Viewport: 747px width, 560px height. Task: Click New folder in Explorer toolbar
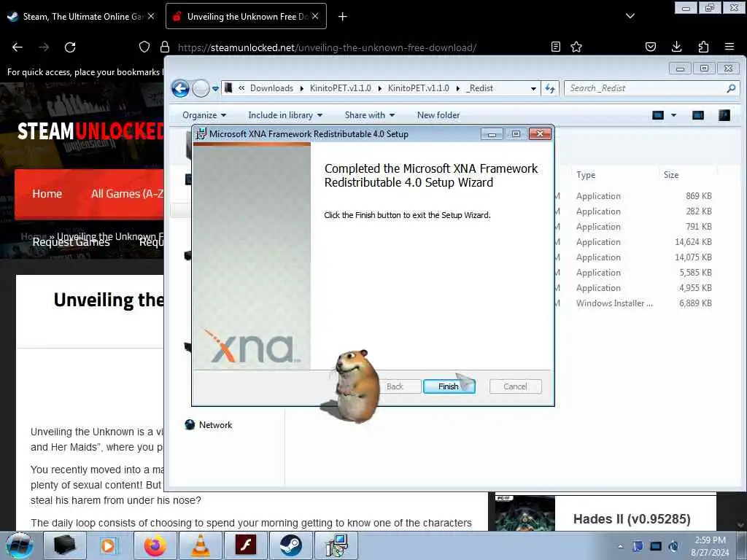coord(438,115)
